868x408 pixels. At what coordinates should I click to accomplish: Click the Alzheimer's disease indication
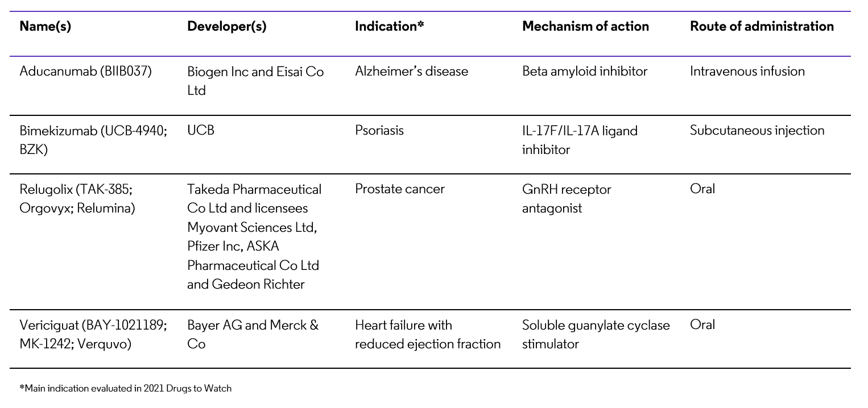411,72
